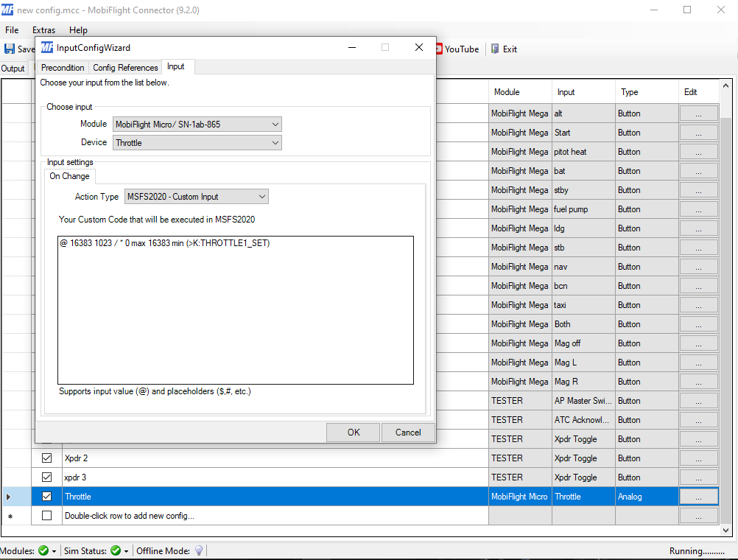Click the Type column header
The width and height of the screenshot is (738, 560).
coord(647,92)
